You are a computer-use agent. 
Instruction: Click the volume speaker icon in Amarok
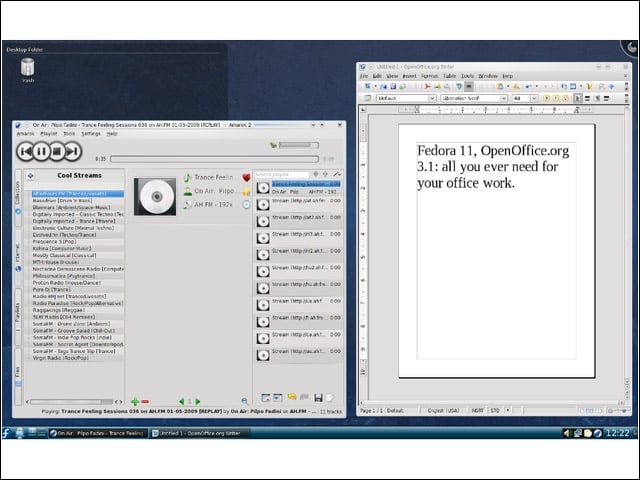point(273,145)
